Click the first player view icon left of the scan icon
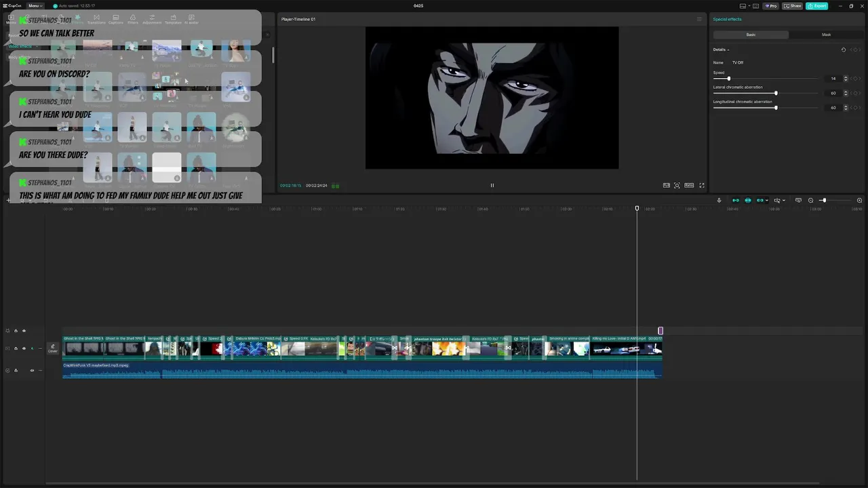 [667, 185]
